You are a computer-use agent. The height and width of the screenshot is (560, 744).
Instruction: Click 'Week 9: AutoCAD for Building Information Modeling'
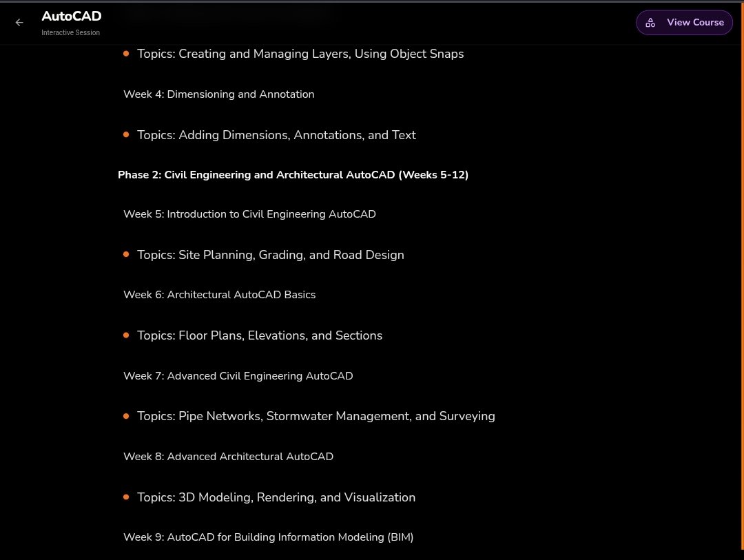click(x=269, y=537)
